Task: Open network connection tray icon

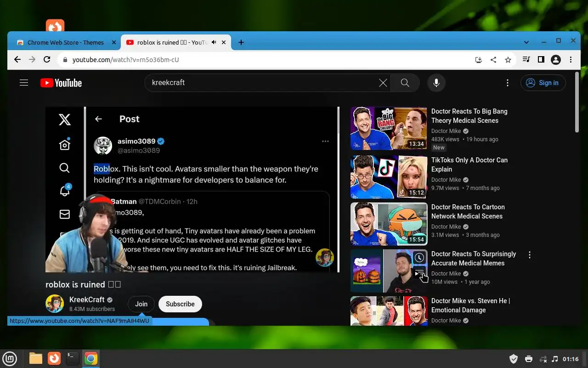Action: coord(543,359)
